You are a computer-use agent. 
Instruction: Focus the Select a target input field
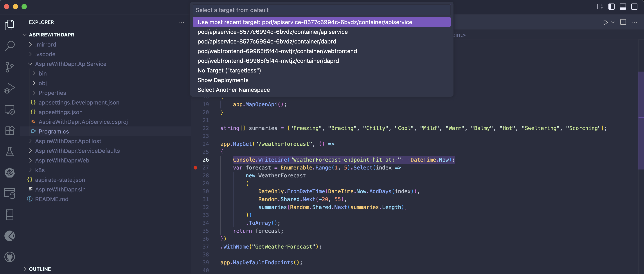pos(322,10)
